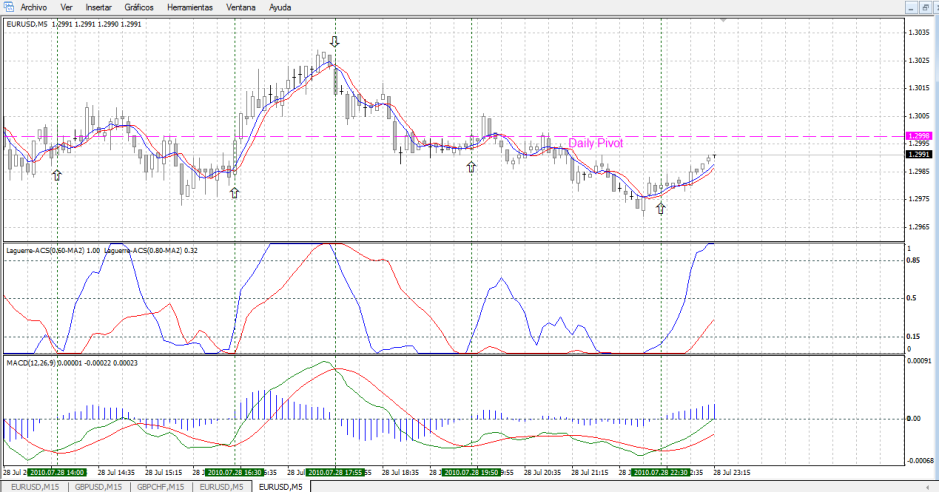The height and width of the screenshot is (492, 939).
Task: Click the -0.00068 MACD scale value
Action: coord(919,460)
